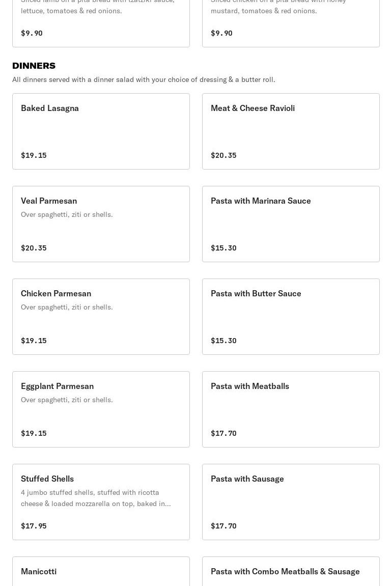Viewport: 392px width, 586px height.
Task: Click the DINNERS section heading
Action: tap(34, 66)
